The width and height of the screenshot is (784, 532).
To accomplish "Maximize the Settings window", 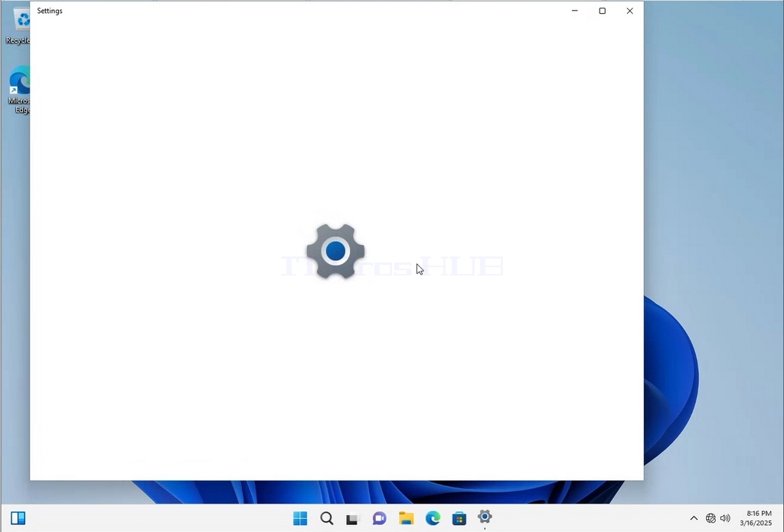I will (x=603, y=11).
